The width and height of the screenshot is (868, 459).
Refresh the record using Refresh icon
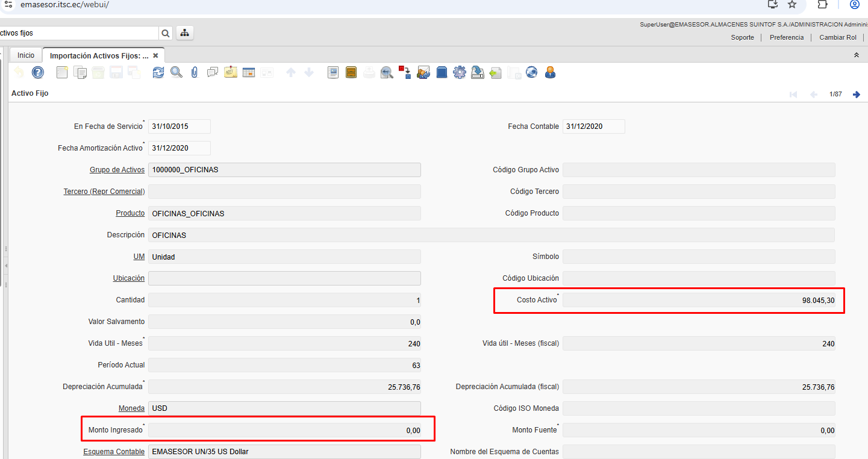tap(158, 73)
